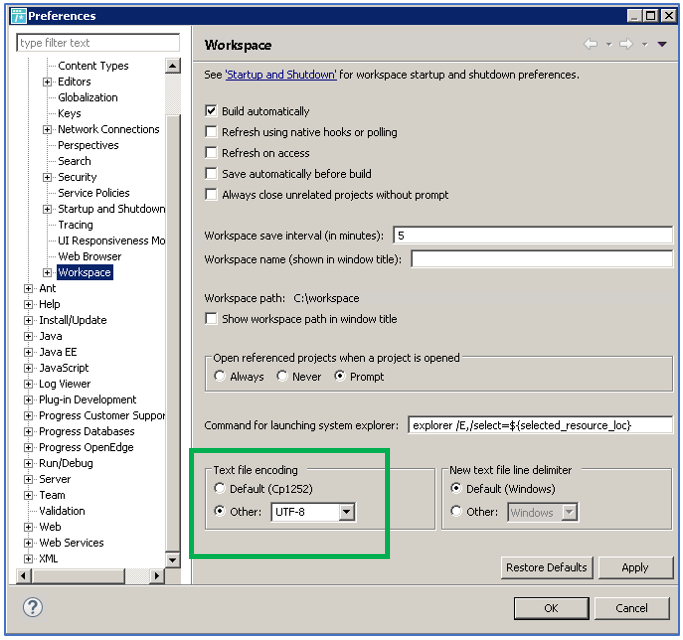Viewport: 683px width, 640px height.
Task: Select Never for opening referenced projects
Action: coord(283,377)
